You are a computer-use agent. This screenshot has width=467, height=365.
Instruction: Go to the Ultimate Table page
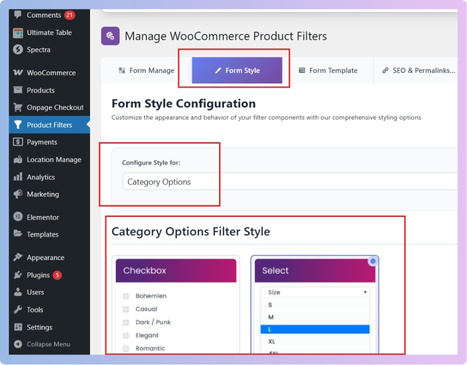[49, 33]
